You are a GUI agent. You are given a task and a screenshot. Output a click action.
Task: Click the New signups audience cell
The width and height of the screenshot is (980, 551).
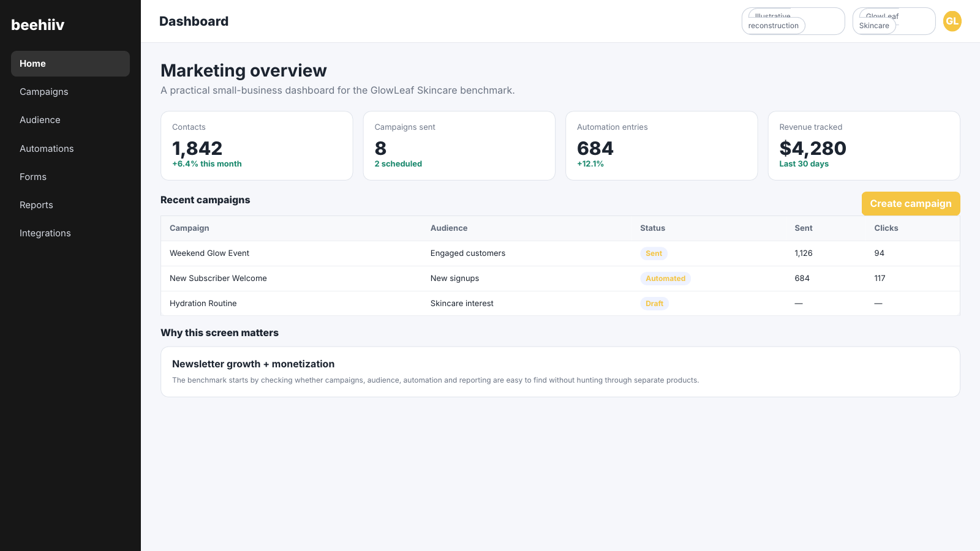[x=455, y=279]
